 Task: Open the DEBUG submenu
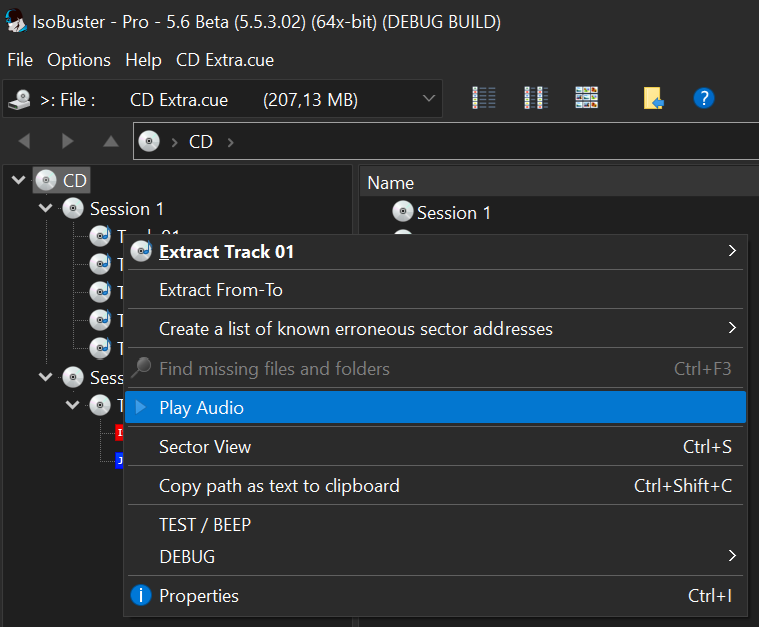[x=435, y=557]
